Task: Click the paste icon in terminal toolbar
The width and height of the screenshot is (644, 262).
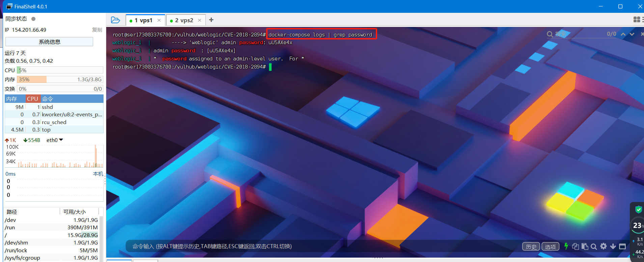Action: point(585,246)
